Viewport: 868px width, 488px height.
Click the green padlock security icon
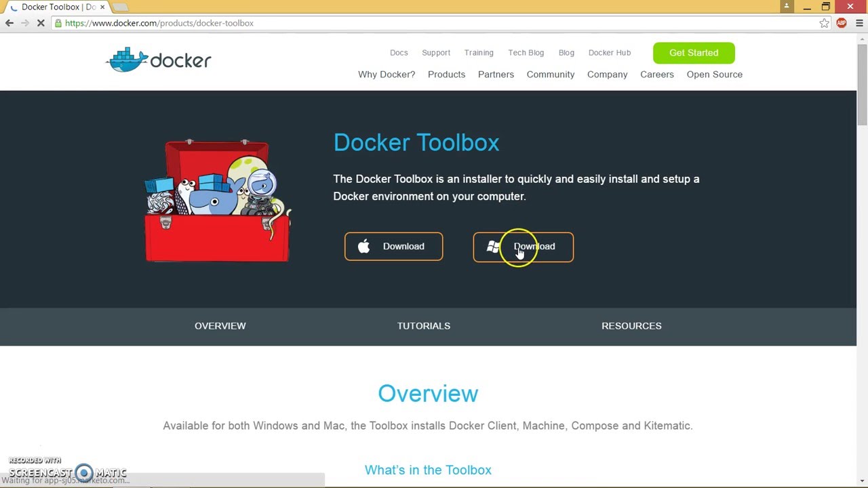[58, 23]
